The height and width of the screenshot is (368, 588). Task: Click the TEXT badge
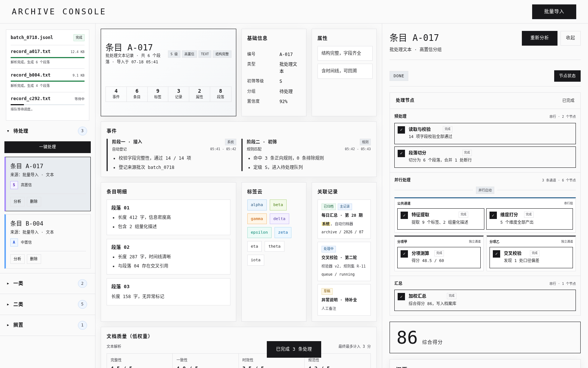click(x=205, y=54)
